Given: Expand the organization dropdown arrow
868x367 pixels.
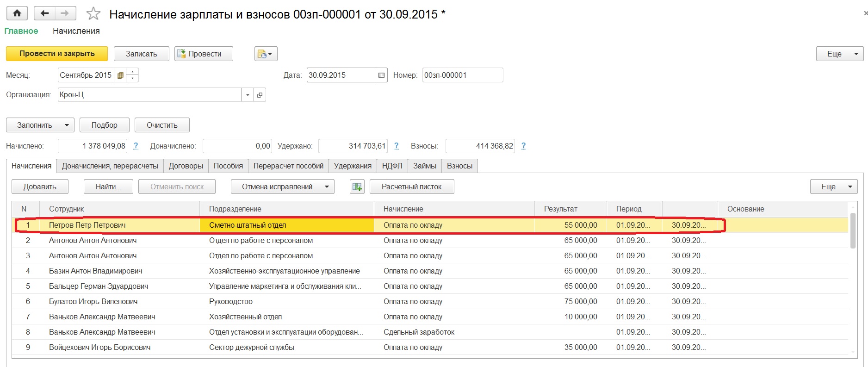Looking at the screenshot, I should (x=248, y=95).
